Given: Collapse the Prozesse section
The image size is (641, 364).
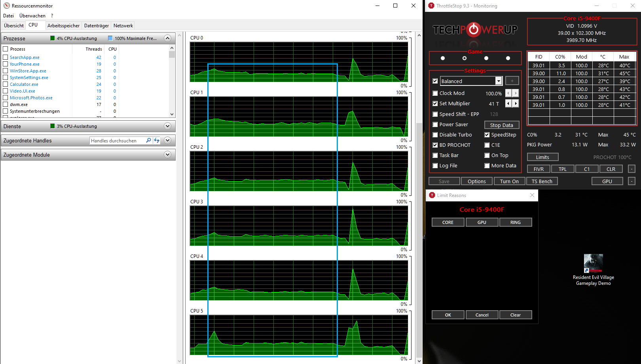Looking at the screenshot, I should pos(167,38).
